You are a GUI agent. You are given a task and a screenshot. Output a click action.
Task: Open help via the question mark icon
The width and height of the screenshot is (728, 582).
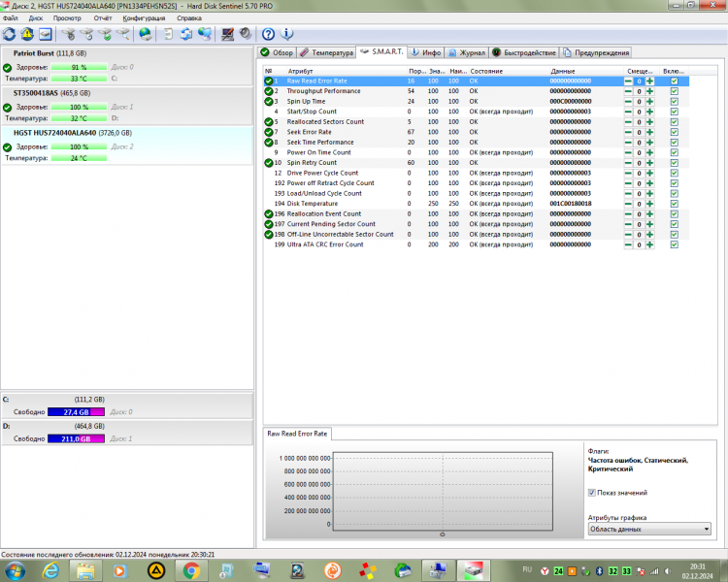point(268,34)
